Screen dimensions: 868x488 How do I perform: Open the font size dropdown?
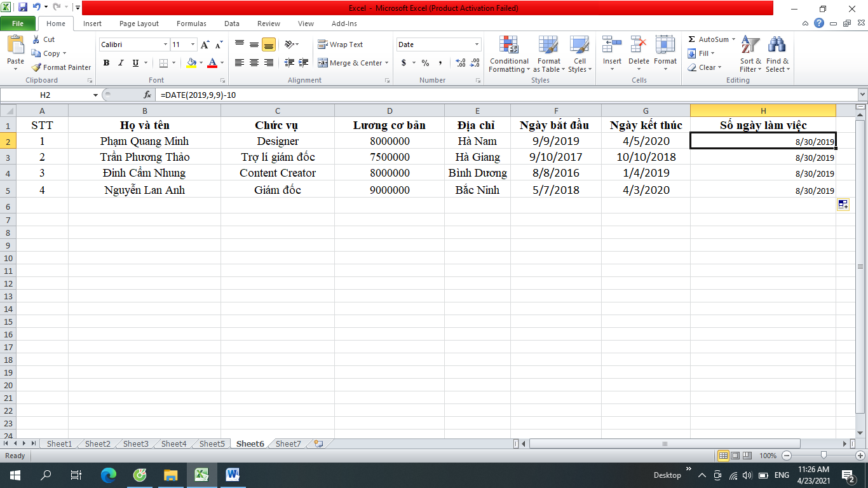tap(193, 44)
